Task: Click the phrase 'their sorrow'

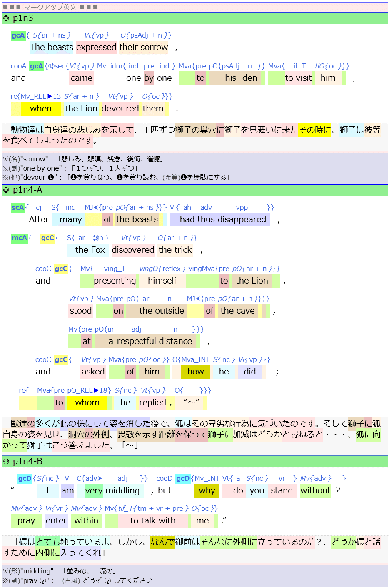Action: (x=143, y=47)
